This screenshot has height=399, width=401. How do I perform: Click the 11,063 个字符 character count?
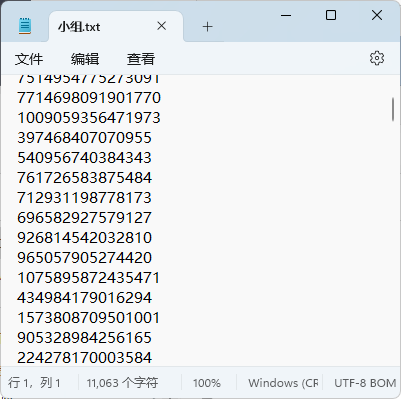tap(122, 383)
